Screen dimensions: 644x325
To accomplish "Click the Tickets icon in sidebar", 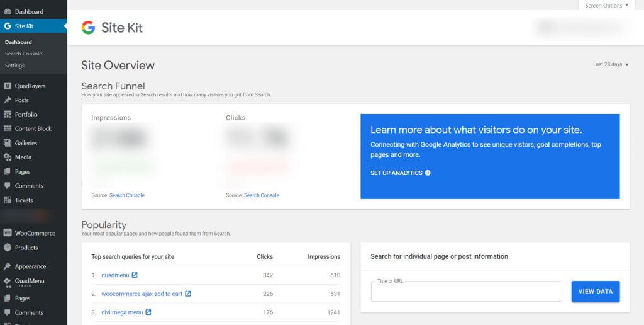I will (x=8, y=200).
